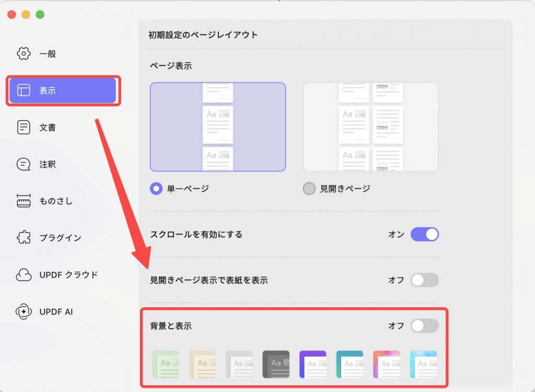Click the puzzle piece icon beside プラグイン
Screen dimensions: 535x392
coord(24,237)
